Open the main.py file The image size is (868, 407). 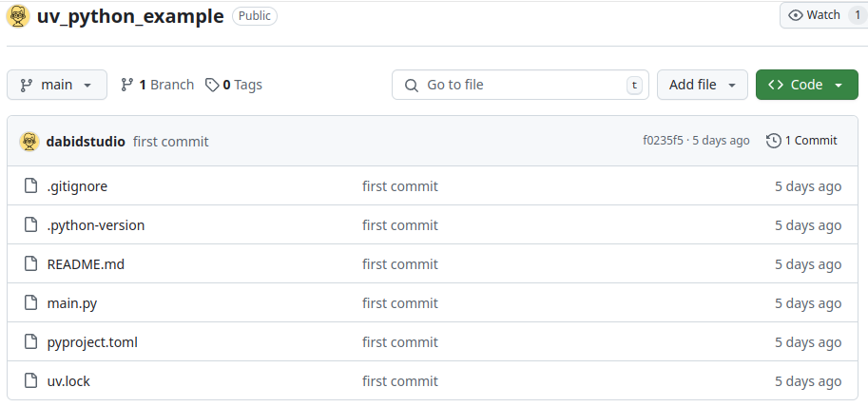click(72, 303)
